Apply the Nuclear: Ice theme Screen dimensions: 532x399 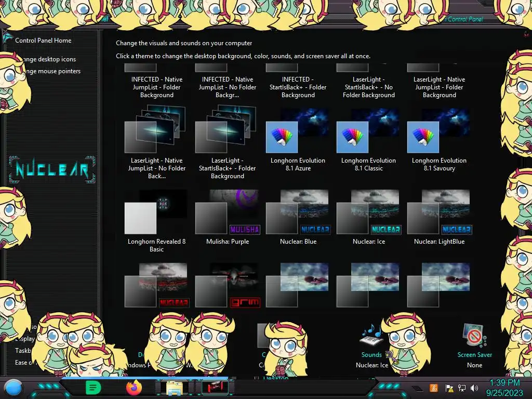coord(368,217)
